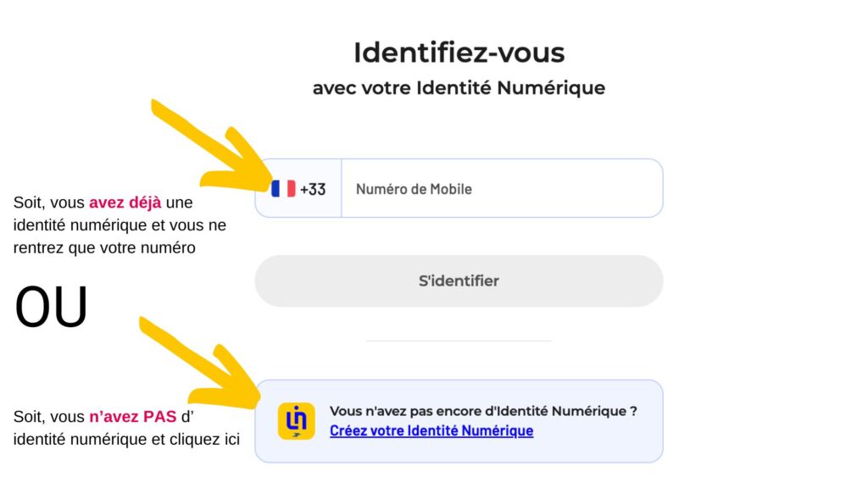868x488 pixels.
Task: Click Soit, vous before the n'avez PAS text
Action: click(48, 417)
